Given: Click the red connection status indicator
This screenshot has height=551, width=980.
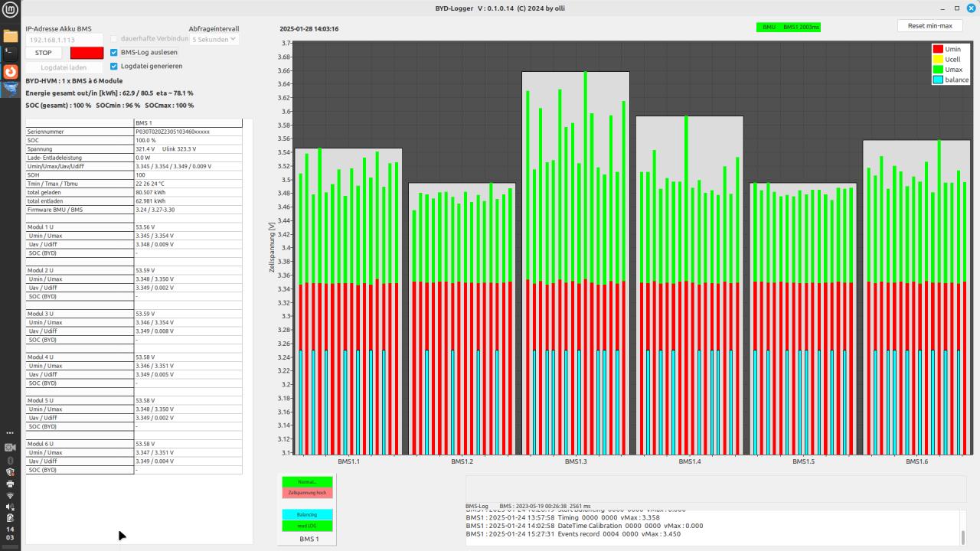Looking at the screenshot, I should 87,53.
